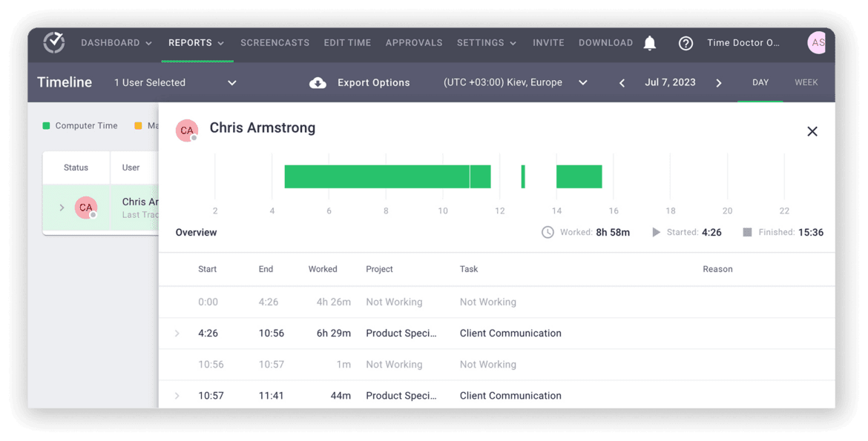Expand the 4:26 Client Communication row
Viewport: 868px width, 441px height.
(176, 334)
